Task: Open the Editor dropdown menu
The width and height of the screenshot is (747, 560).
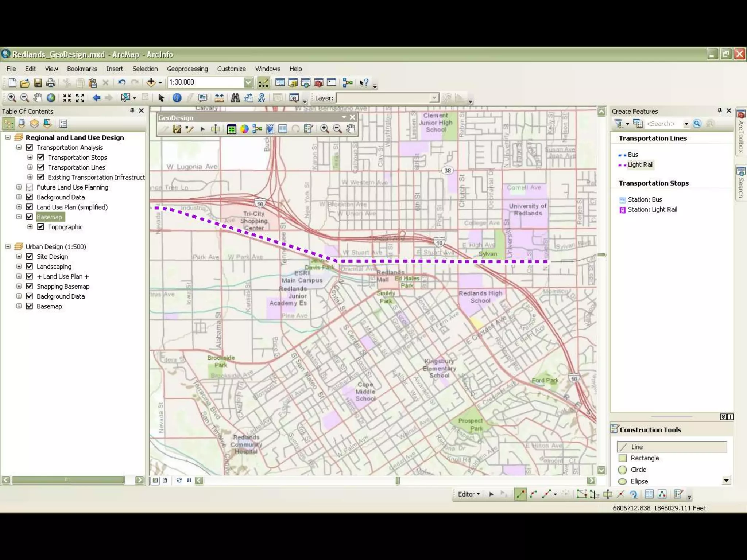Action: coord(469,494)
